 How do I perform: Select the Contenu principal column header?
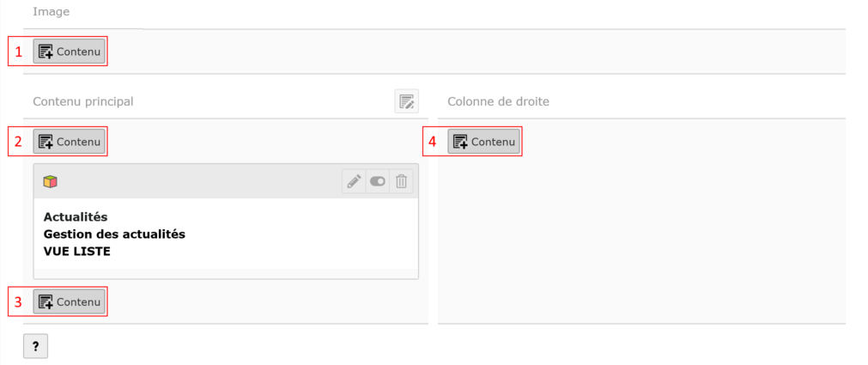click(x=83, y=101)
